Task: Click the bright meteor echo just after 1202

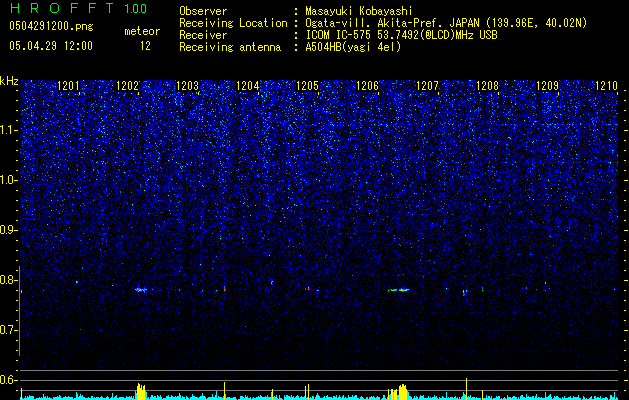Action: (x=141, y=289)
